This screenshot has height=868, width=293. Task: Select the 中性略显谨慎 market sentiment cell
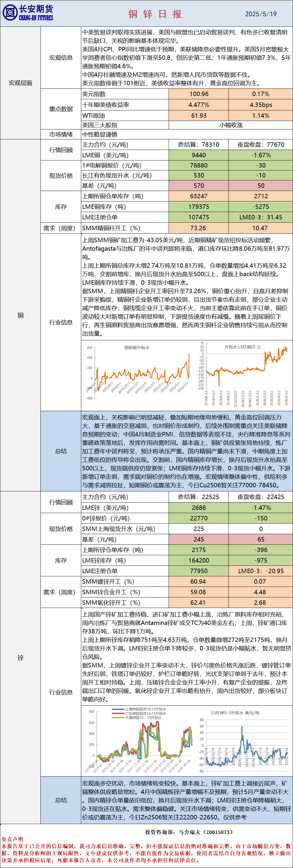click(187, 134)
